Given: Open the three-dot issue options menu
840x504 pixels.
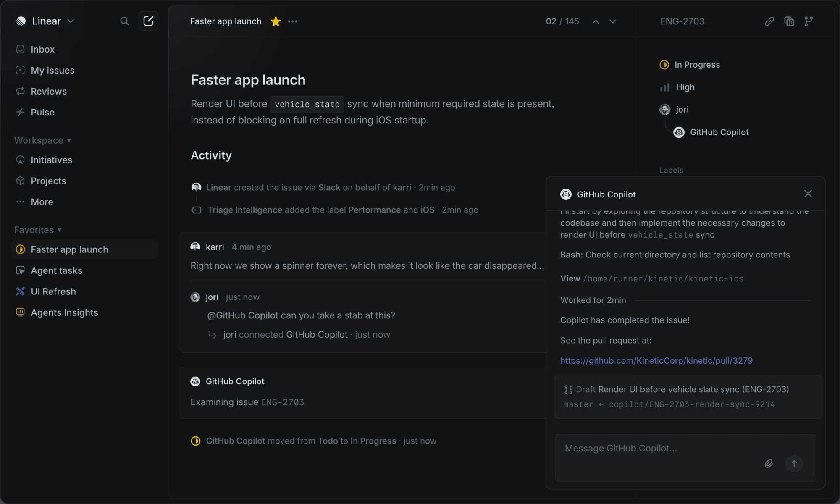Looking at the screenshot, I should point(293,21).
